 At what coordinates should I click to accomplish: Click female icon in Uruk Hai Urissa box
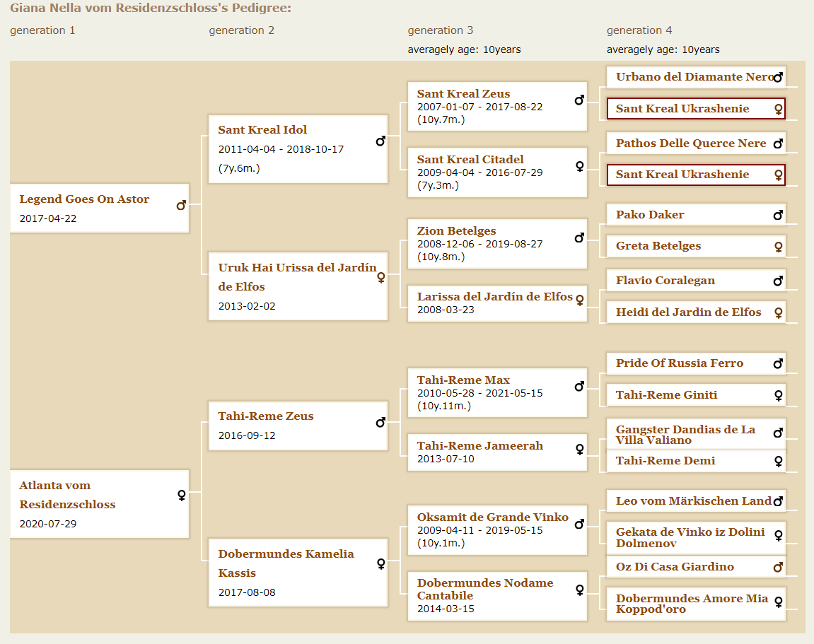pyautogui.click(x=380, y=278)
